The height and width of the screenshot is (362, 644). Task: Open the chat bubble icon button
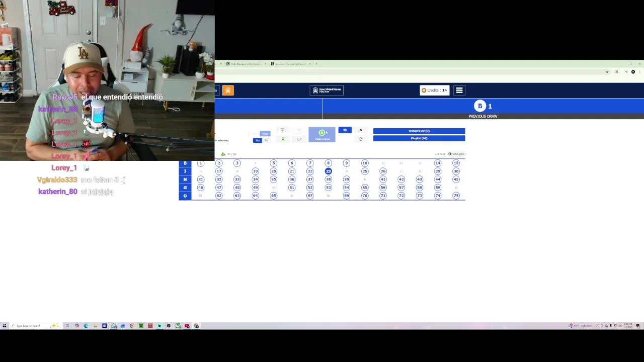299,139
